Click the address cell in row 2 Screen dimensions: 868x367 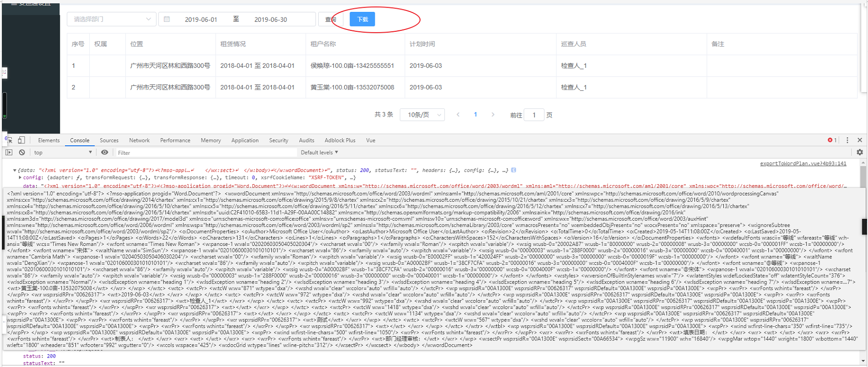pyautogui.click(x=170, y=87)
